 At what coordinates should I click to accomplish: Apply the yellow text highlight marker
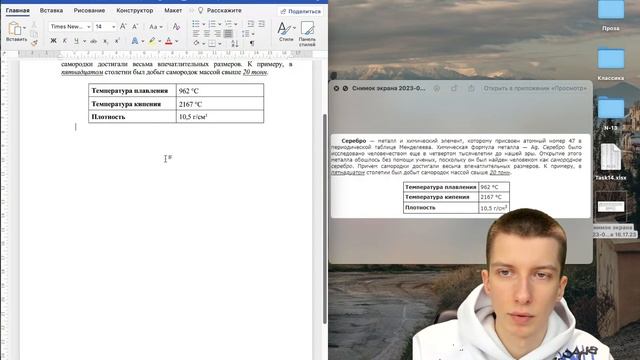coord(152,41)
